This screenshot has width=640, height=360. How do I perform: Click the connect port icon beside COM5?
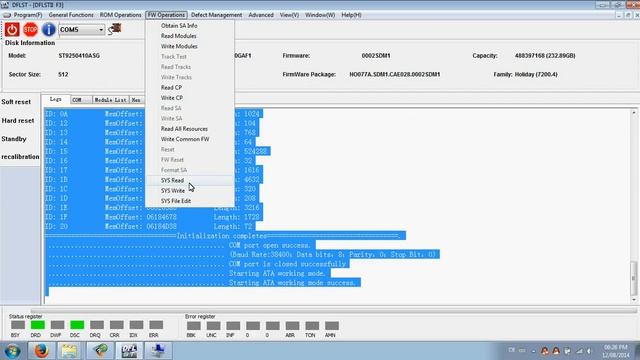[x=115, y=29]
